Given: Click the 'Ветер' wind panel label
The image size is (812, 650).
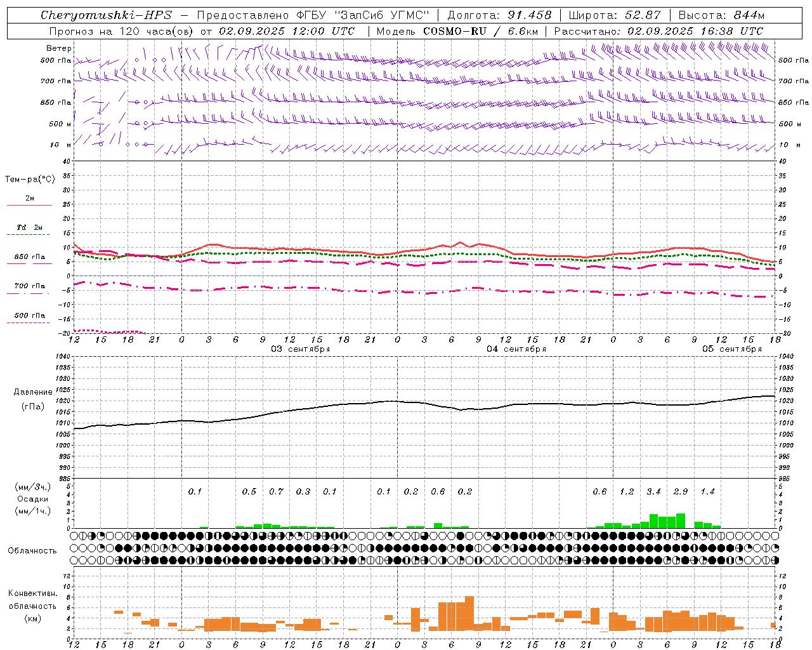Looking at the screenshot, I should (59, 48).
